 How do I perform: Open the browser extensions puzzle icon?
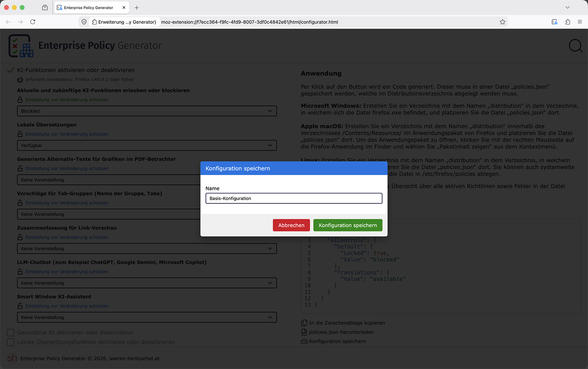(567, 22)
